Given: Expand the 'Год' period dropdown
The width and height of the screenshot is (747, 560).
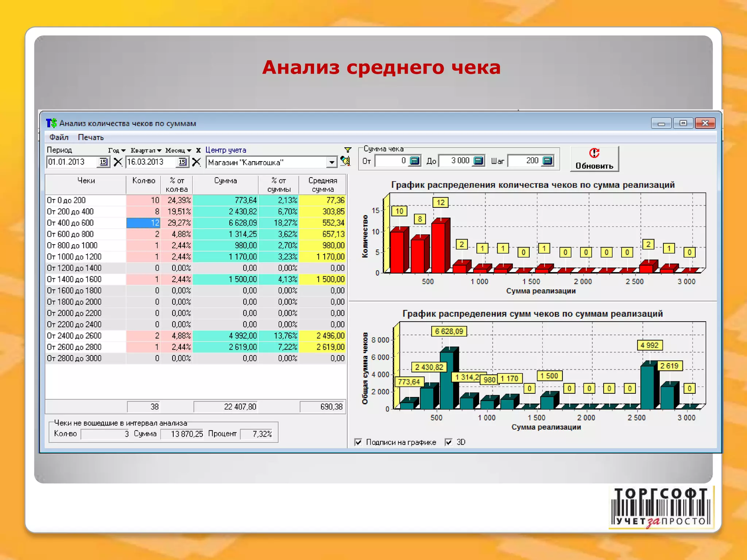Looking at the screenshot, I should tap(117, 151).
